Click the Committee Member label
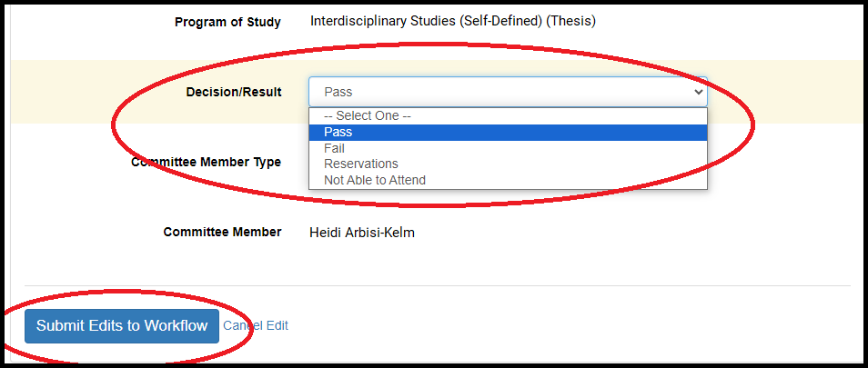The image size is (868, 368). pyautogui.click(x=222, y=232)
